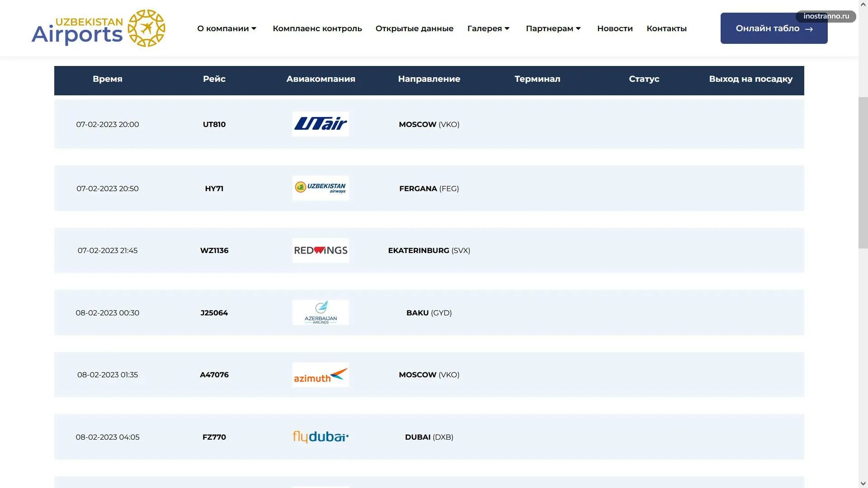
Task: Click the scrollbar down arrow
Action: pos(863,483)
